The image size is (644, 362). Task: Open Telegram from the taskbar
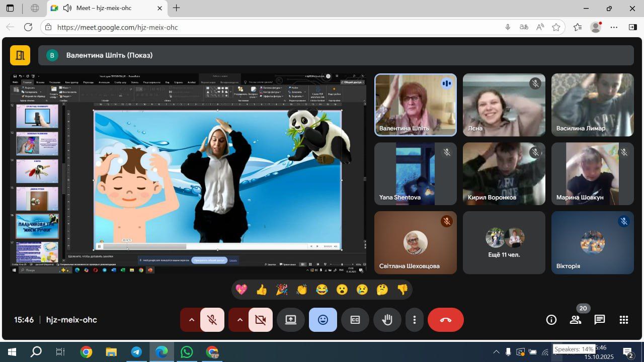[136, 352]
